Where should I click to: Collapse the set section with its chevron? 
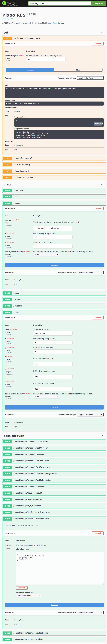pyautogui.click(x=101, y=32)
